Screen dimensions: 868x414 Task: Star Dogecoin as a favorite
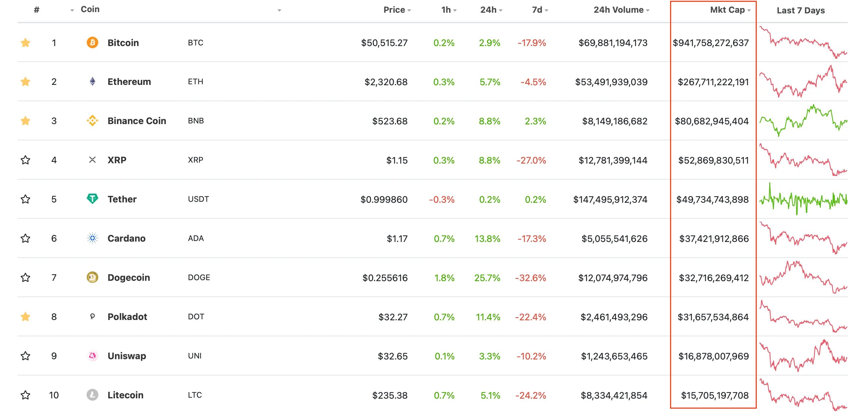click(25, 277)
